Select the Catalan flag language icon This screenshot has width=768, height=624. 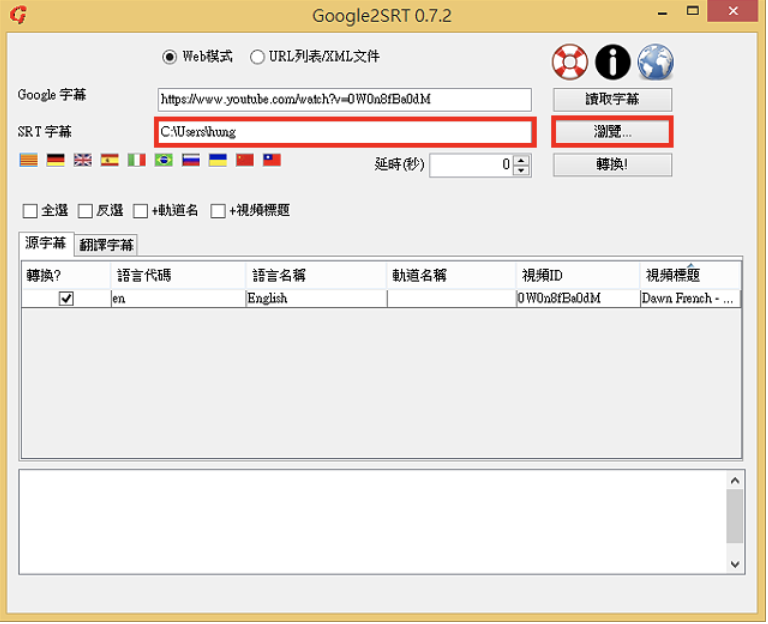(x=28, y=160)
